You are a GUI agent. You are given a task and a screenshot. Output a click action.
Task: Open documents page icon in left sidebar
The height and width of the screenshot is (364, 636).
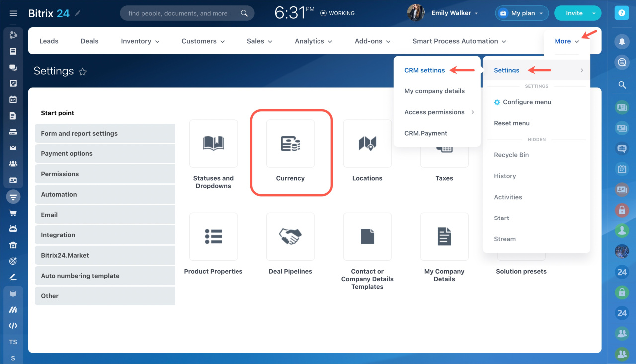tap(13, 116)
